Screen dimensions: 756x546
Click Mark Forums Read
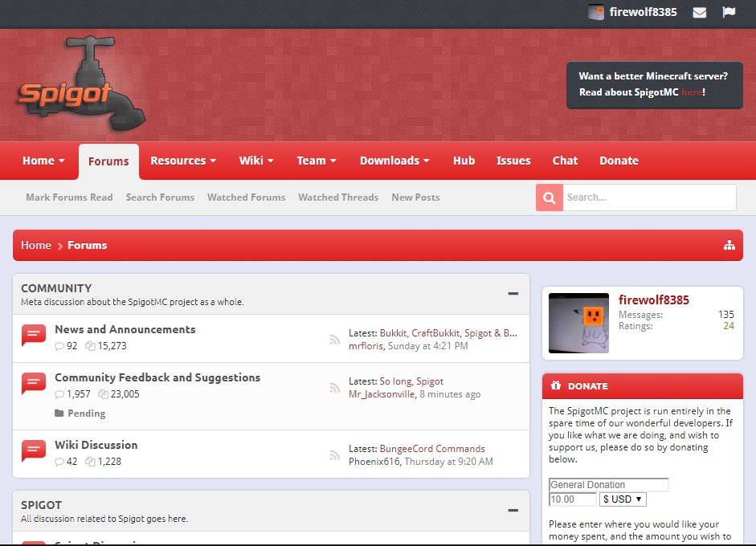pyautogui.click(x=69, y=198)
